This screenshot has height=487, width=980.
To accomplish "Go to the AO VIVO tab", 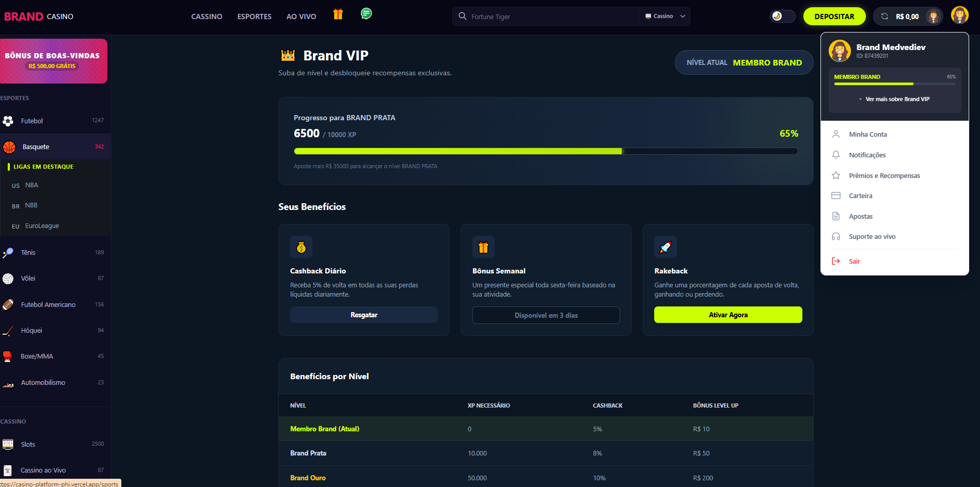I will 301,17.
